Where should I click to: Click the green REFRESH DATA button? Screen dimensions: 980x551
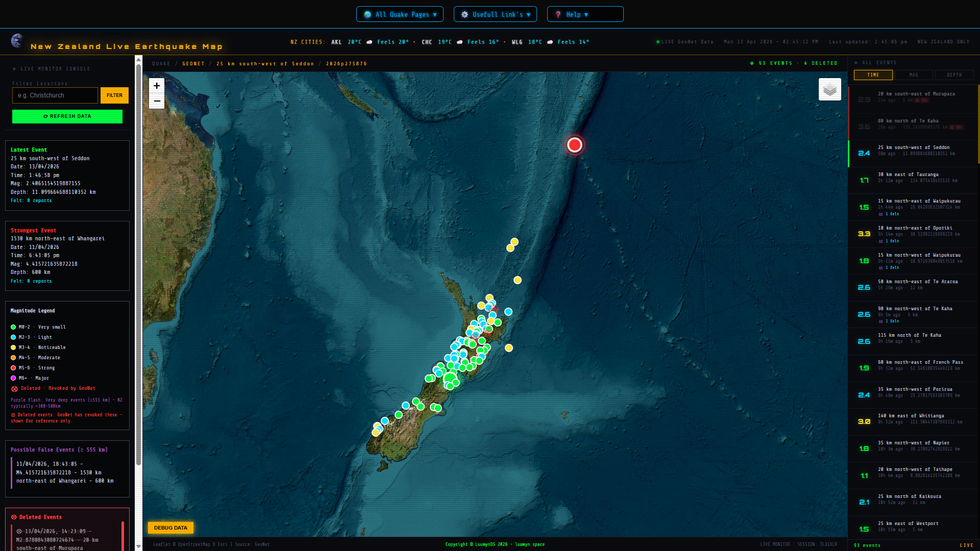pos(67,116)
